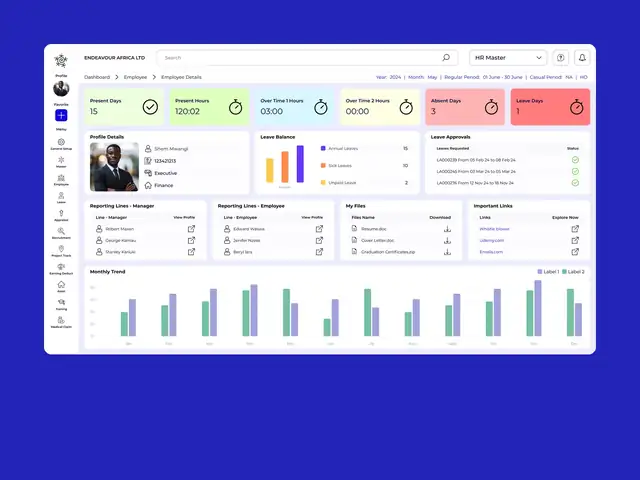Select the Resume.doc file name

point(373,229)
